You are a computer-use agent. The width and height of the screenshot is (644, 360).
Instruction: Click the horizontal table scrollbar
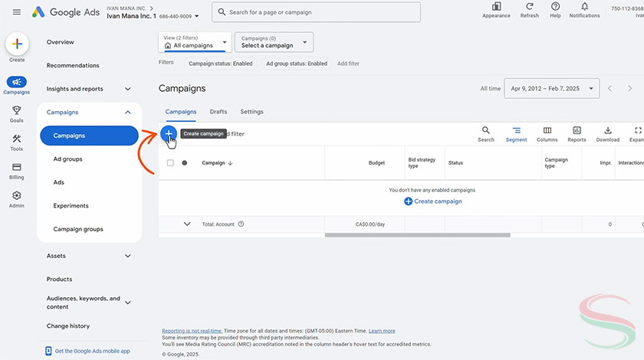(x=417, y=235)
